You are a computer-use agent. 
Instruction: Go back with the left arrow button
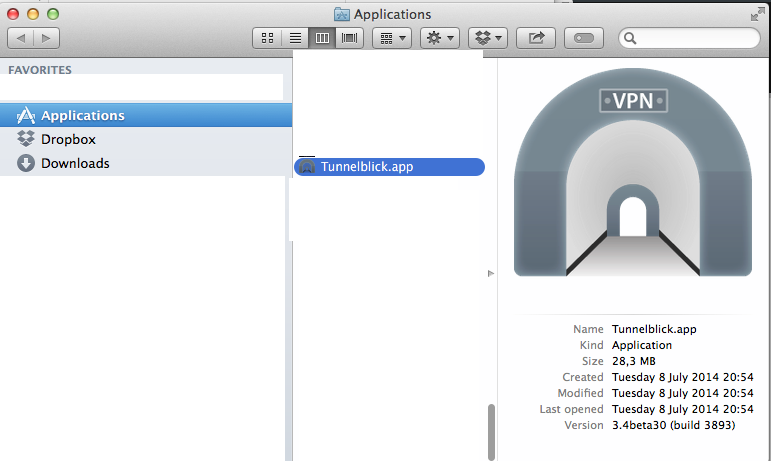point(21,38)
